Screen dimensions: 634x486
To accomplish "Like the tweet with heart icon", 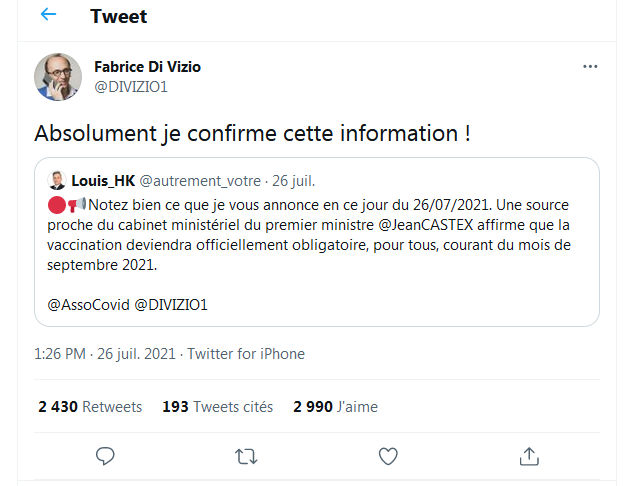I will tap(388, 456).
